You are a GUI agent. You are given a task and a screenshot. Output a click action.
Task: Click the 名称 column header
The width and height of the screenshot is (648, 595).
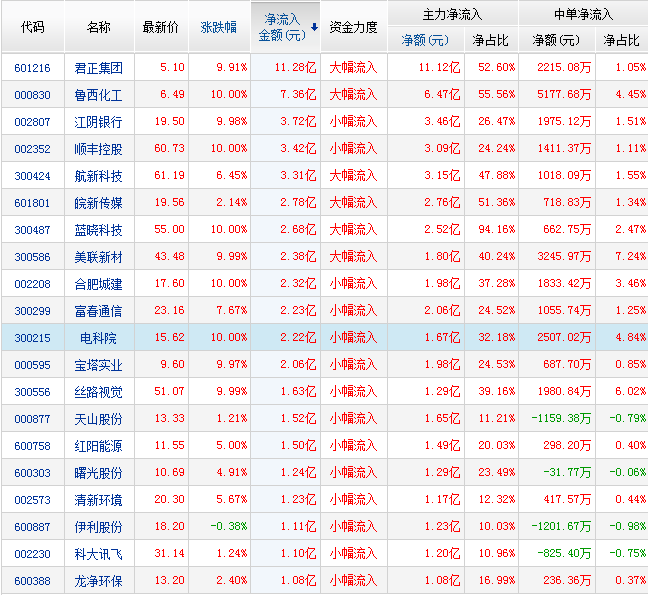[x=98, y=27]
